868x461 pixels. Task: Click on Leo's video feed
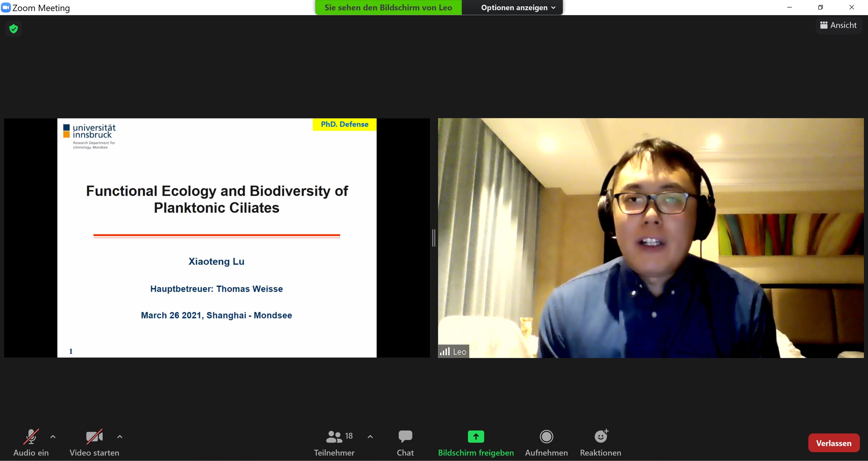(650, 238)
